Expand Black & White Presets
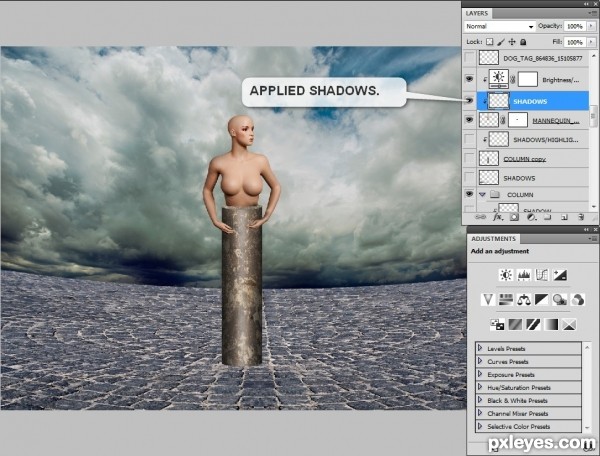 click(480, 400)
